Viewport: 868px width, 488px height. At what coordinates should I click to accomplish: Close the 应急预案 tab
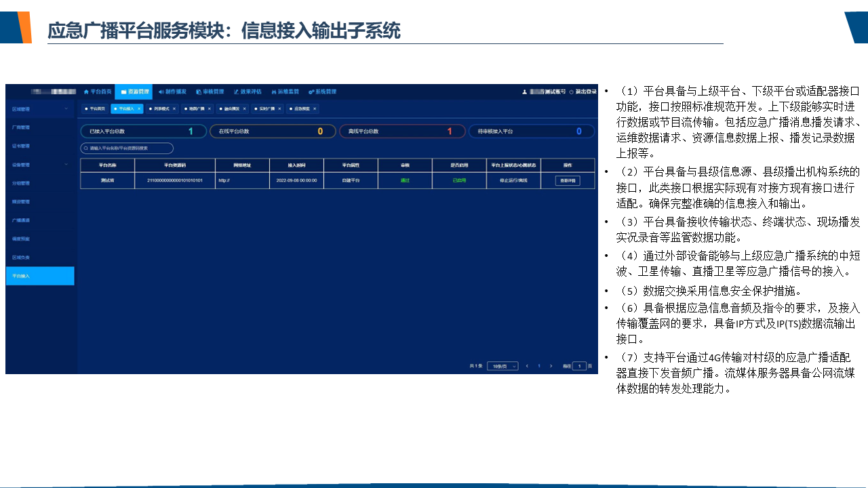[315, 108]
